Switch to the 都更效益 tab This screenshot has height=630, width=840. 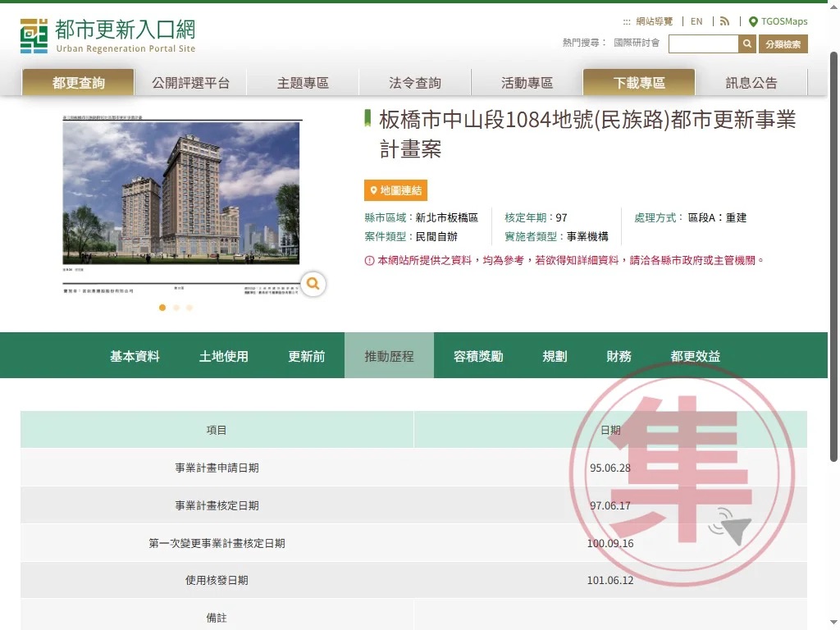pyautogui.click(x=696, y=356)
